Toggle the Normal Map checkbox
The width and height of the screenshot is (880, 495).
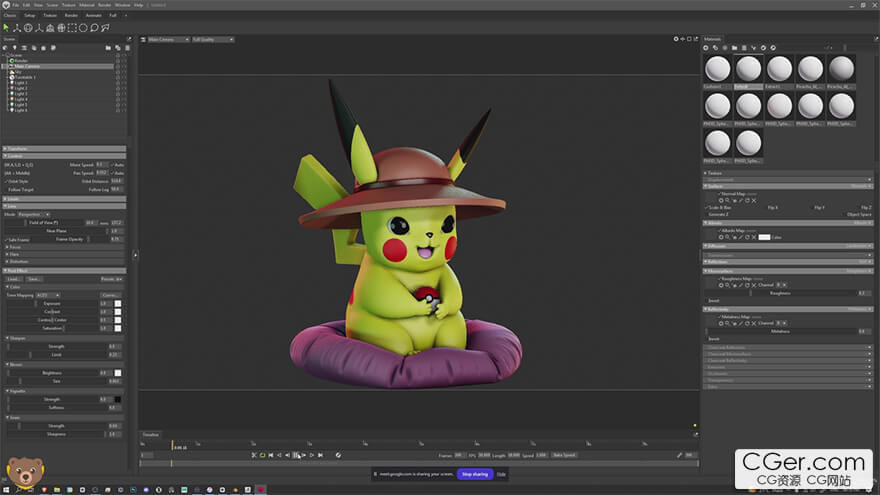719,194
